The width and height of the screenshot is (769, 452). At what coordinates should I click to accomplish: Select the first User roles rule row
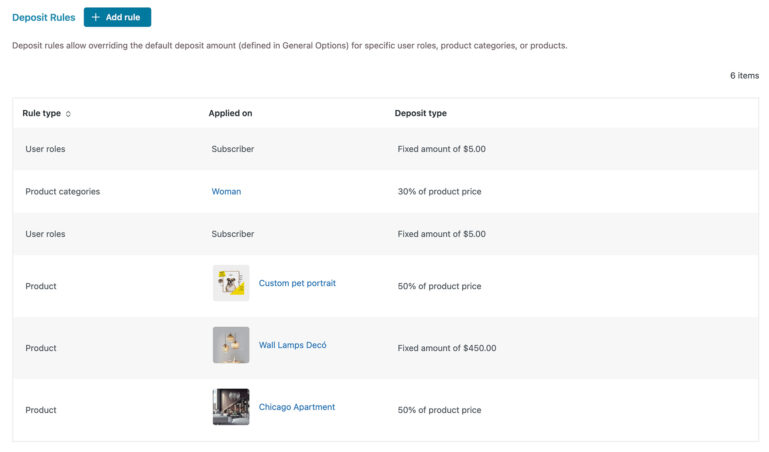tap(385, 149)
